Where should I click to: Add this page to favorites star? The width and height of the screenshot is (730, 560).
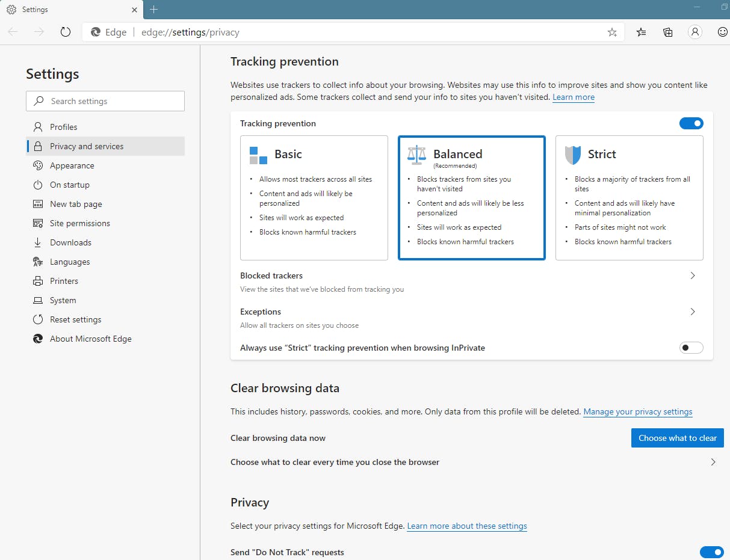click(612, 32)
